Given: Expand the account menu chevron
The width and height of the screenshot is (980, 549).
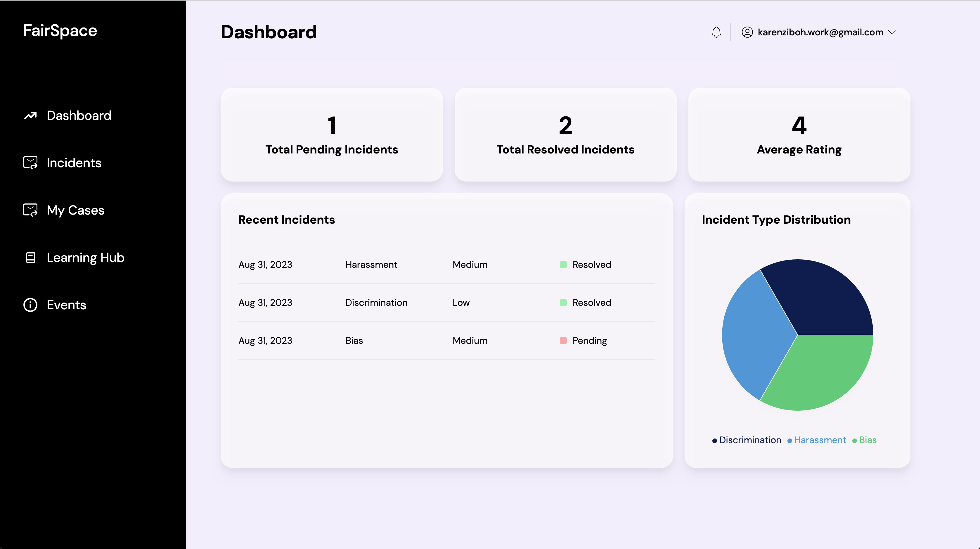Looking at the screenshot, I should (891, 32).
